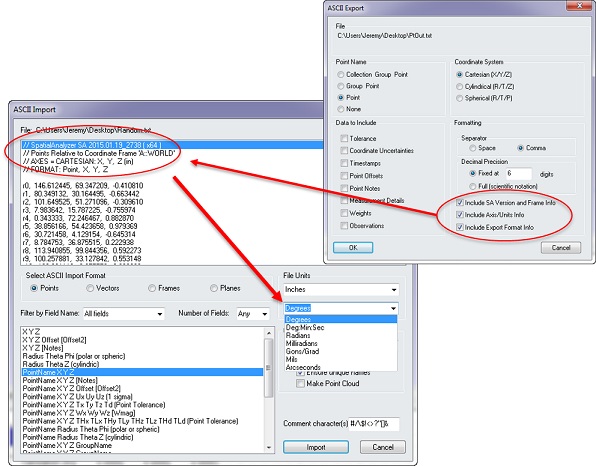Screen dimensions: 596x466
Task: Toggle Make Point Cloud checkbox
Action: click(x=300, y=384)
